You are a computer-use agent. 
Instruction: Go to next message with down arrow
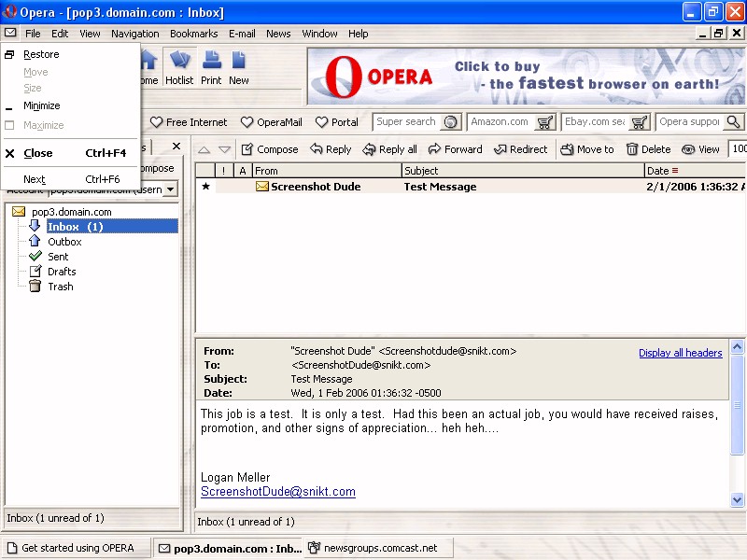click(224, 150)
